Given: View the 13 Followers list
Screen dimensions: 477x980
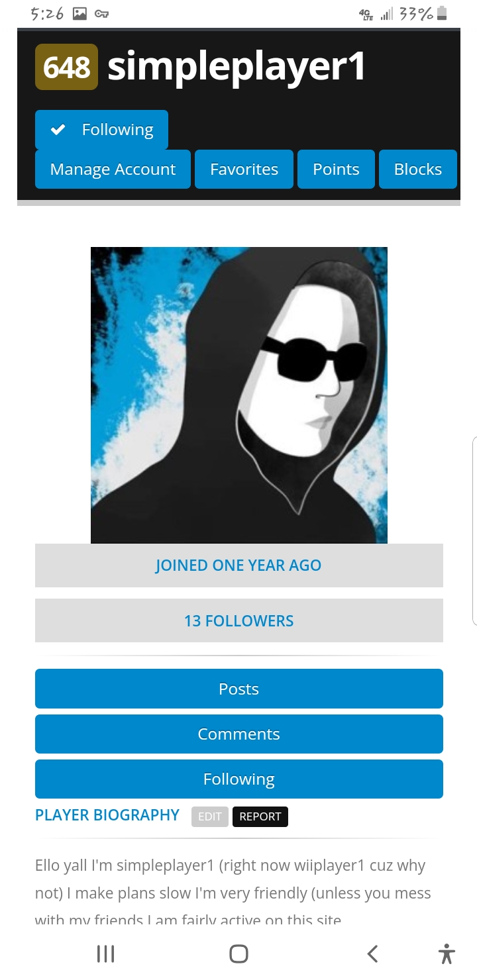Looking at the screenshot, I should [x=238, y=620].
